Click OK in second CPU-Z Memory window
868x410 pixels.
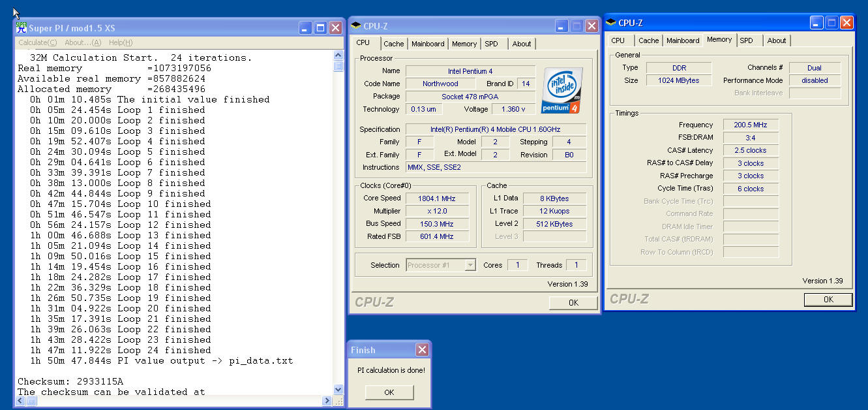point(828,300)
